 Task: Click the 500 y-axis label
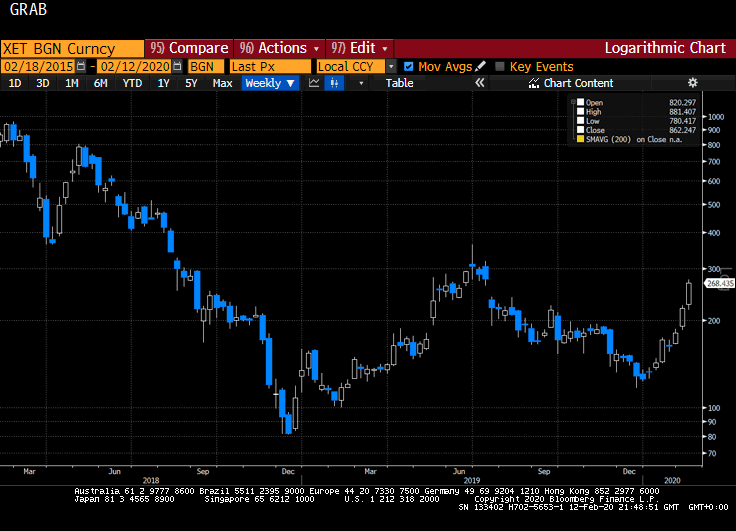pyautogui.click(x=713, y=205)
